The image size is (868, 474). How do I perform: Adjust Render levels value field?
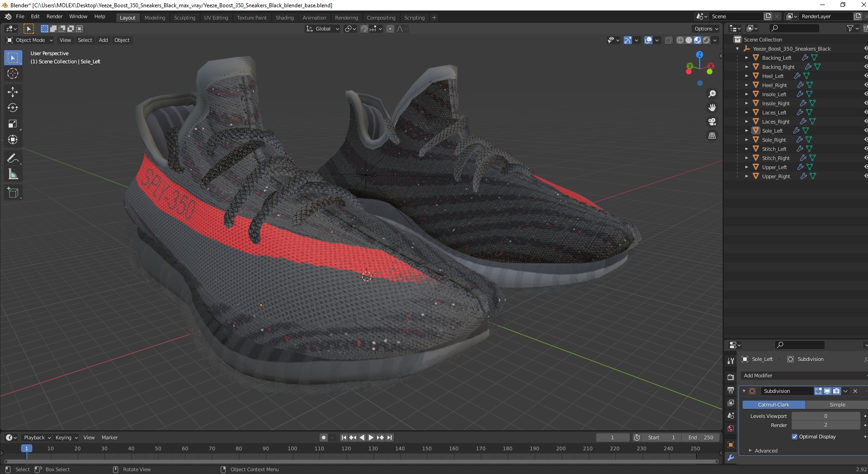(x=826, y=425)
